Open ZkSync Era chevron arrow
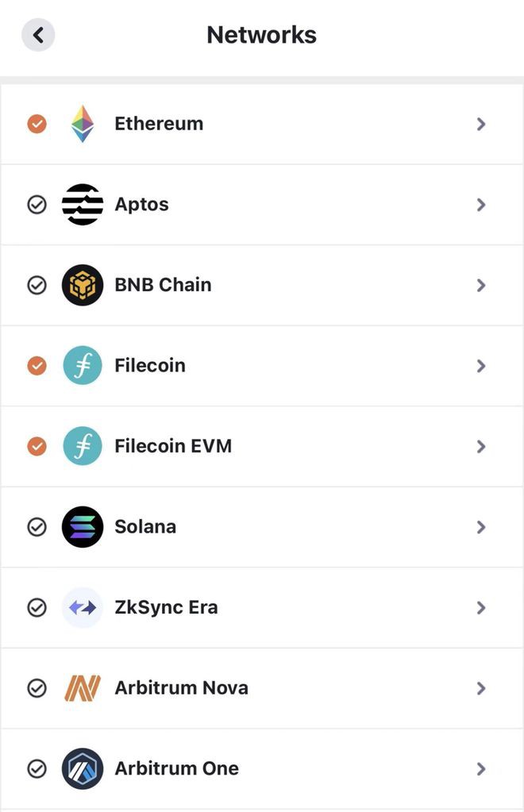524x812 pixels. [x=480, y=608]
